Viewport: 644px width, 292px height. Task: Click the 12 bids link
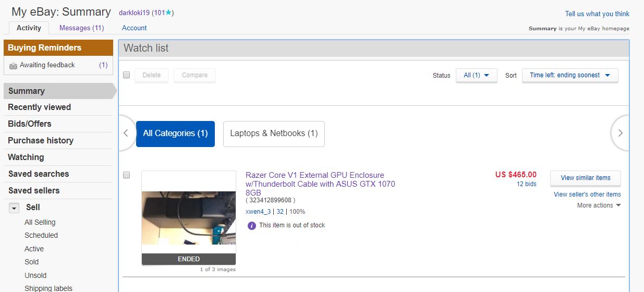527,184
